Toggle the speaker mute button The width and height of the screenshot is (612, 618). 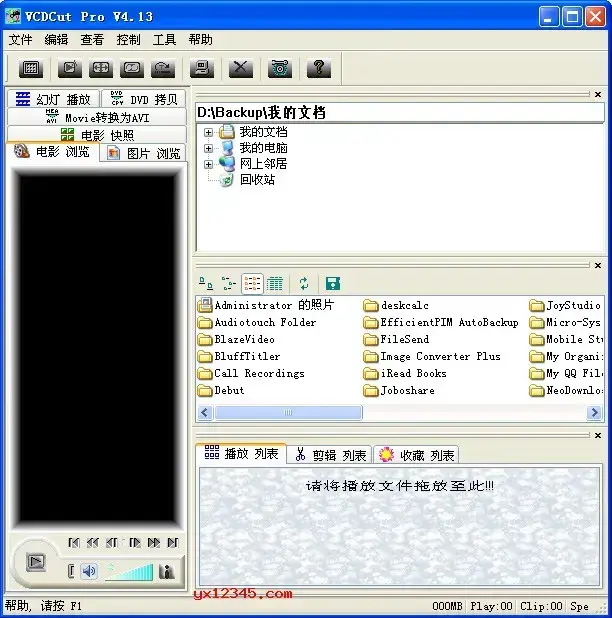[x=89, y=571]
